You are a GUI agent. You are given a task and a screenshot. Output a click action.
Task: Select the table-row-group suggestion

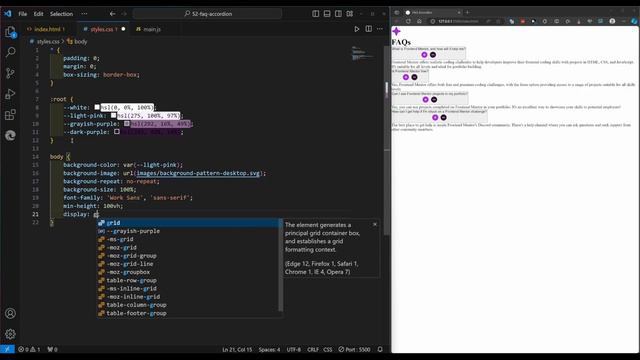[x=188, y=280]
